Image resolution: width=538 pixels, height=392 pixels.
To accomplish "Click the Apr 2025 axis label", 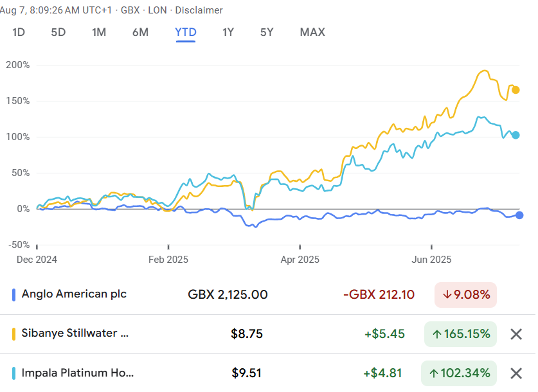I will 300,259.
